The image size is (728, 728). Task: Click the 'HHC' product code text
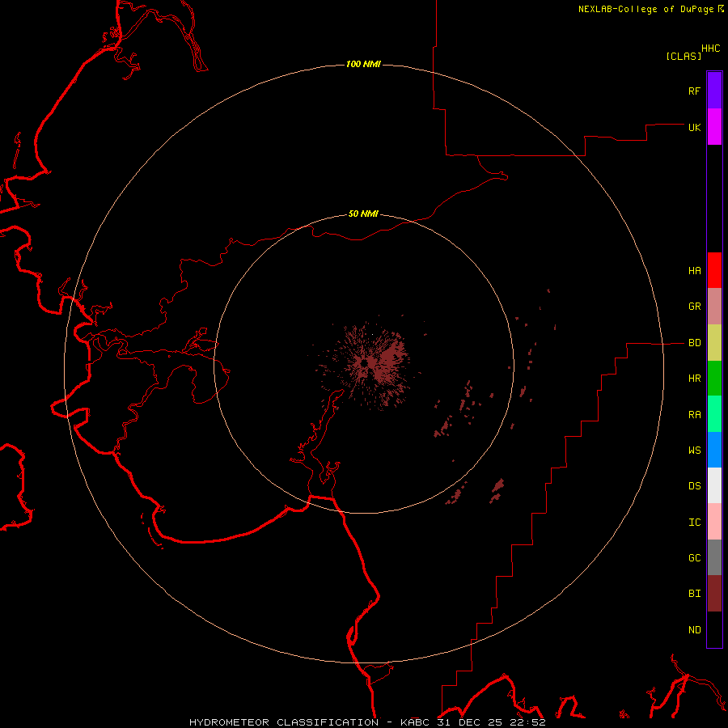tap(711, 49)
